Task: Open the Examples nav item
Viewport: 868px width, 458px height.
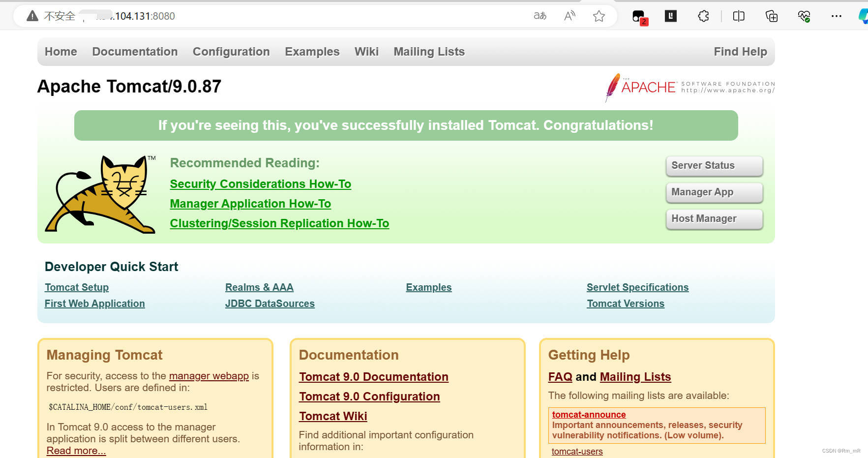Action: (x=312, y=52)
